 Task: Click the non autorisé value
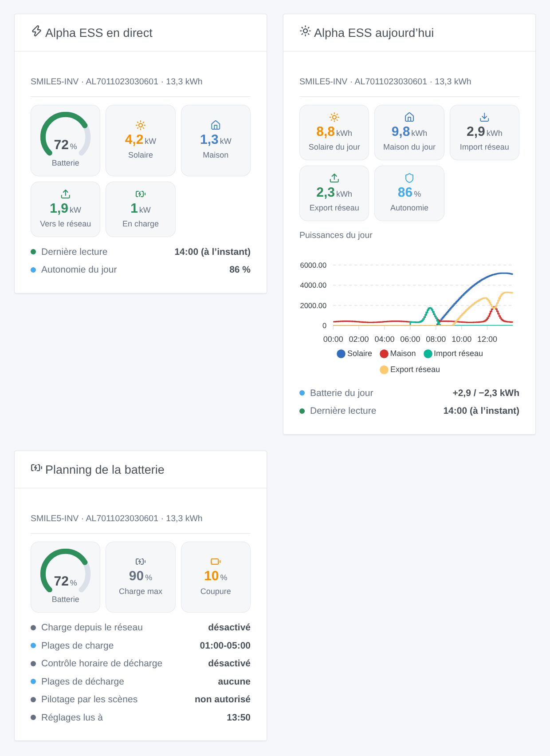223,699
